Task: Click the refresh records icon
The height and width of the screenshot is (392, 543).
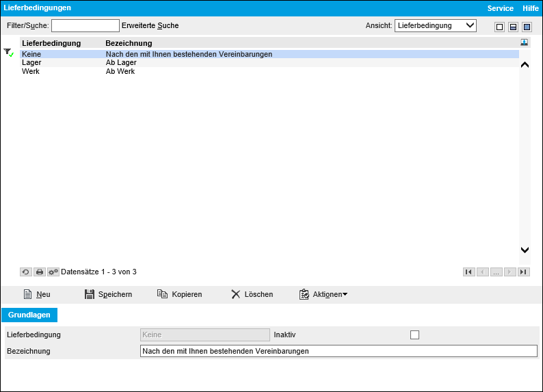Action: (26, 272)
